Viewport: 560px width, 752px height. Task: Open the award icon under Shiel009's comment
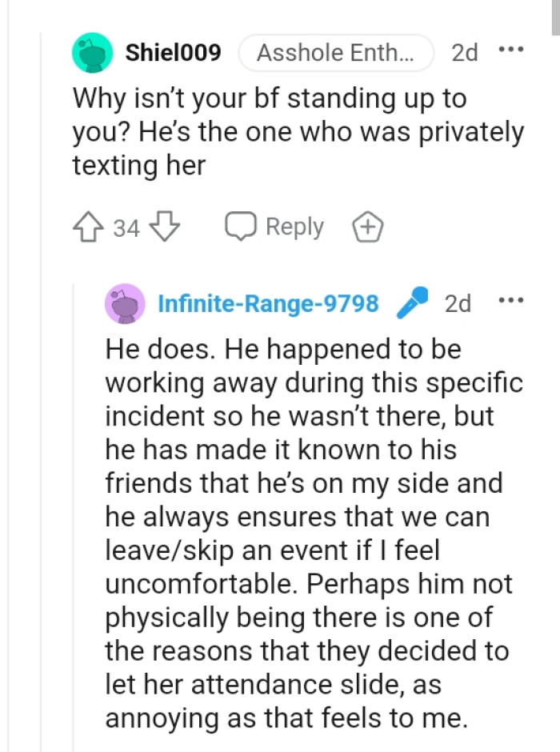point(368,226)
